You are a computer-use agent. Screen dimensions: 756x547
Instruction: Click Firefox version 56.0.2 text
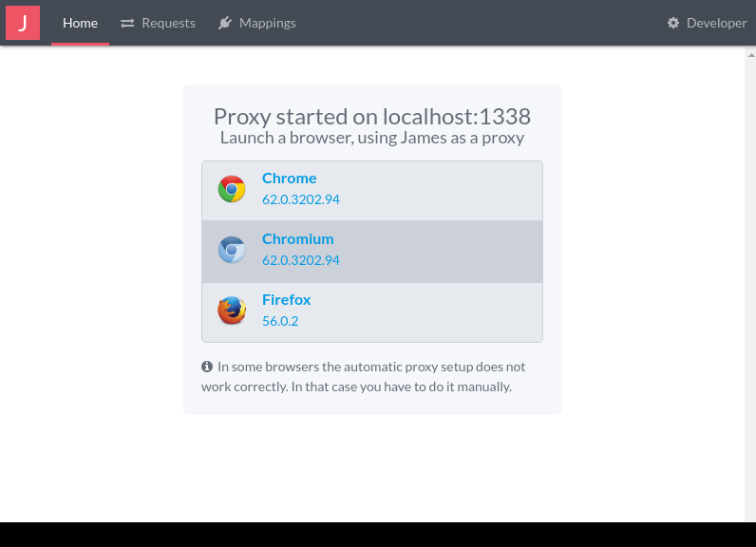[280, 321]
